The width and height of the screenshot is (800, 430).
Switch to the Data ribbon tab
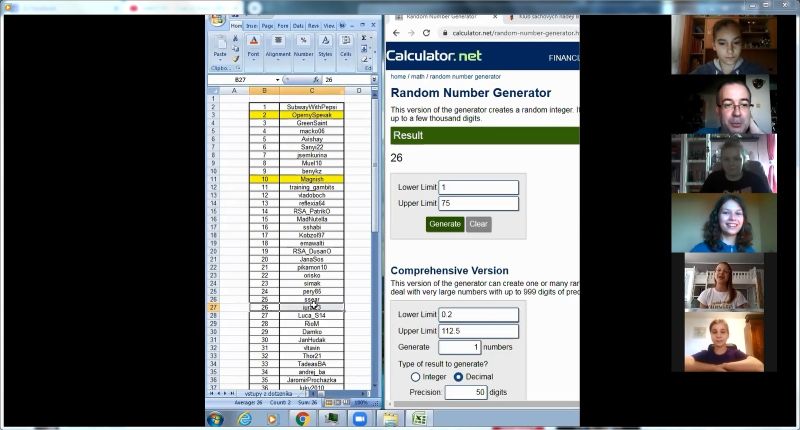297,26
